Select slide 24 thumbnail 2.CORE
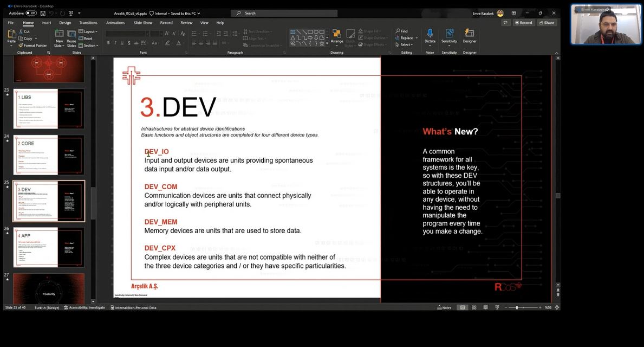Image resolution: width=644 pixels, height=347 pixels. [x=49, y=155]
